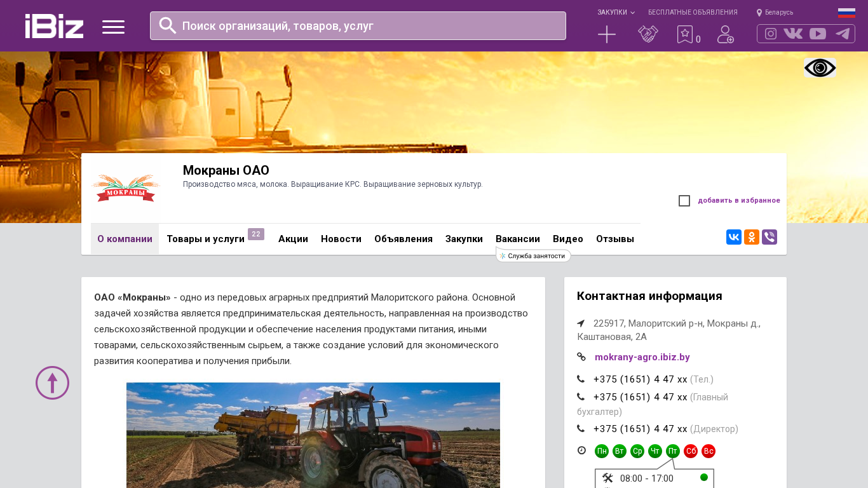
Task: Reveal the Главный бухгалтер phone number
Action: click(641, 397)
